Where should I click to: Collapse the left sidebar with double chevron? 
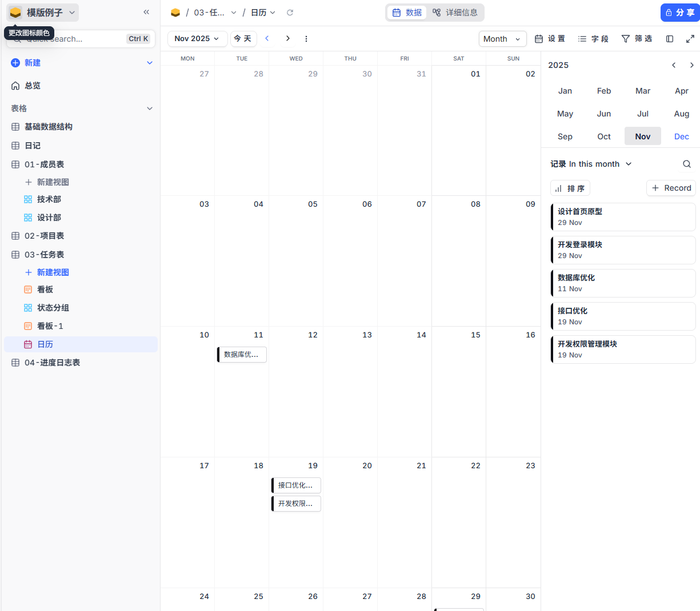click(146, 12)
